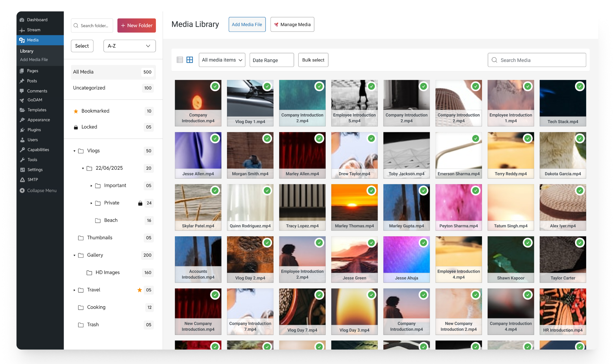Open the Appearance section
615x364 pixels.
pyautogui.click(x=38, y=120)
